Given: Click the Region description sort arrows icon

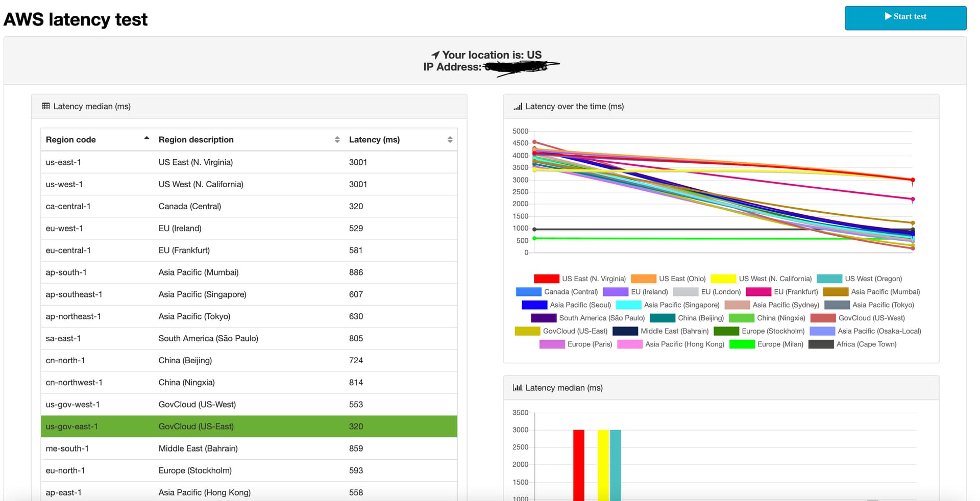Looking at the screenshot, I should click(x=337, y=140).
